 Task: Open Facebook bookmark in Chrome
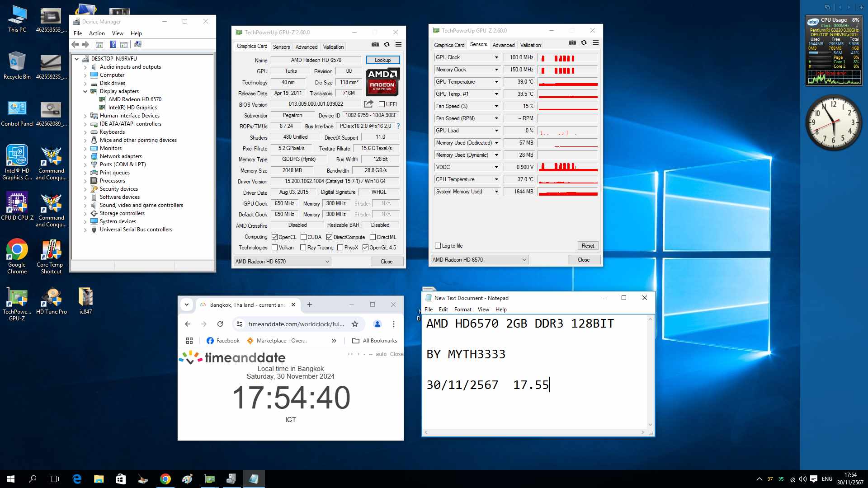coord(223,341)
